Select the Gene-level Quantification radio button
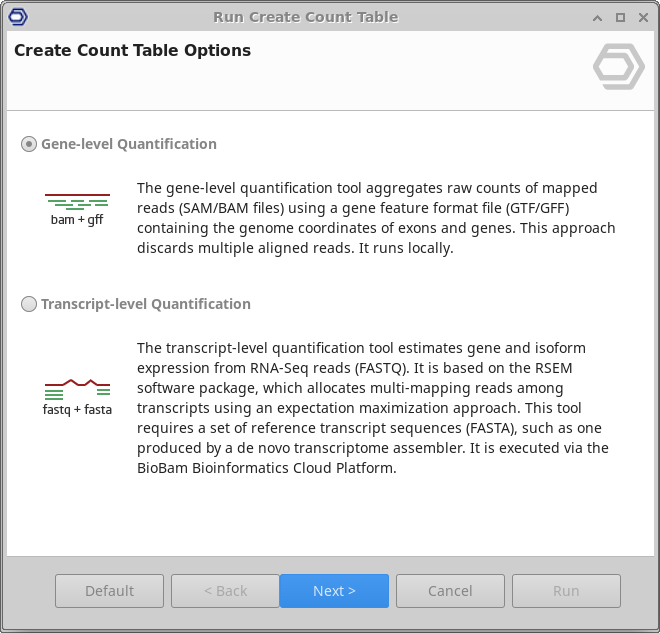Viewport: 660px width, 633px height. tap(29, 144)
